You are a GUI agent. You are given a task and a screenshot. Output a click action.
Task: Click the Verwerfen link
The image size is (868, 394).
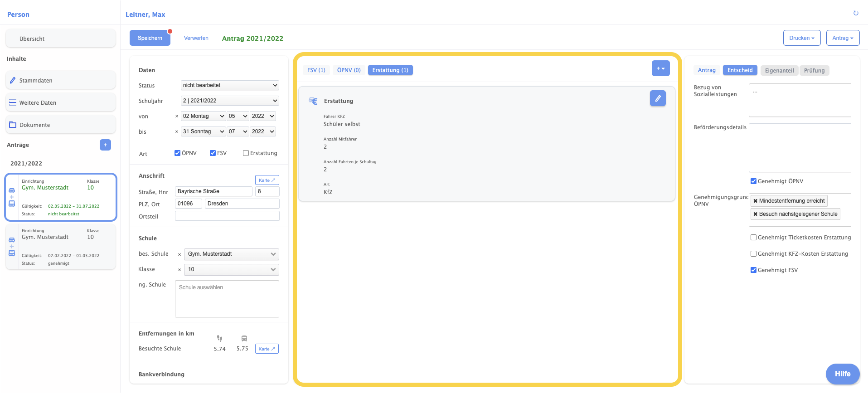click(x=196, y=38)
